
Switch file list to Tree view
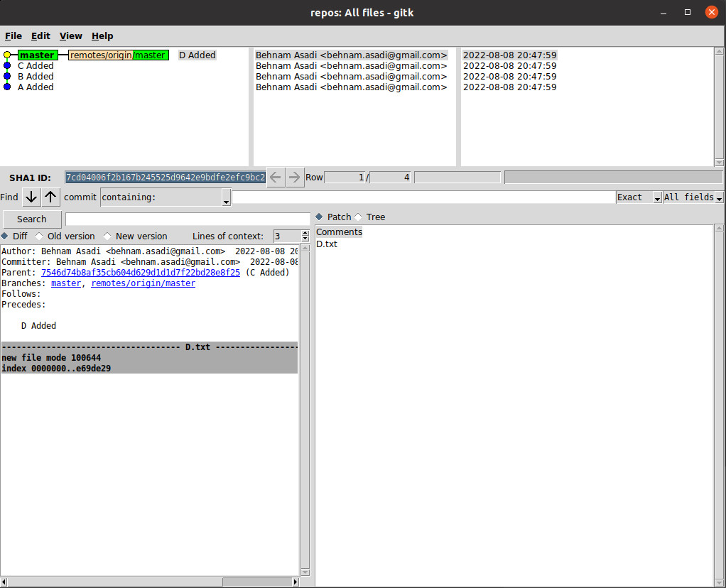359,217
